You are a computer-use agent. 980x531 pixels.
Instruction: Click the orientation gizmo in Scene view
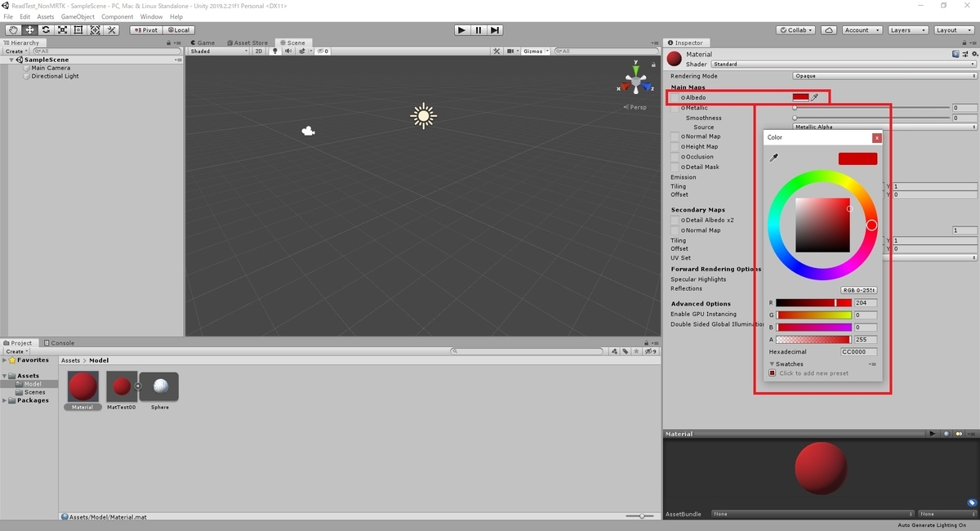pos(635,80)
